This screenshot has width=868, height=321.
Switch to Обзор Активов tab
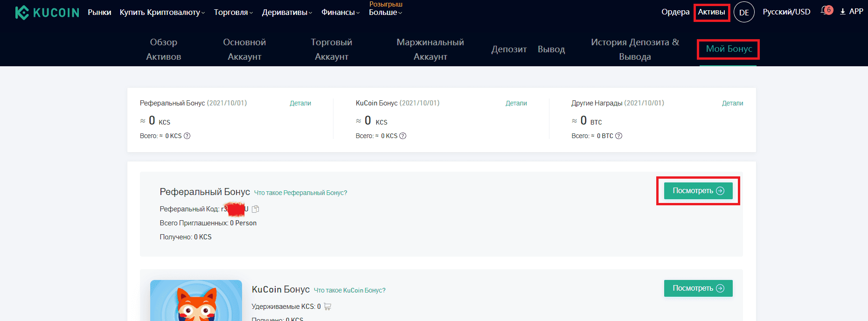(x=164, y=49)
